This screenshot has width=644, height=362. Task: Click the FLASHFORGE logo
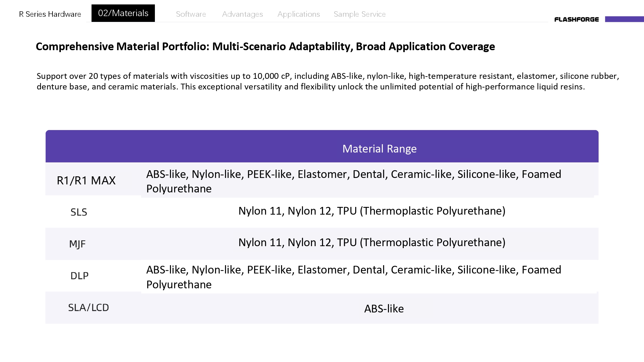(x=576, y=20)
